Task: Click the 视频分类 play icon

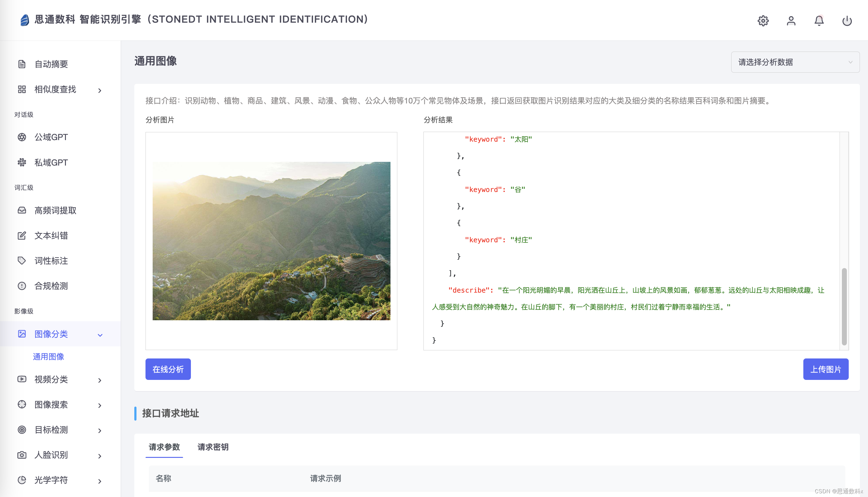Action: (x=22, y=379)
